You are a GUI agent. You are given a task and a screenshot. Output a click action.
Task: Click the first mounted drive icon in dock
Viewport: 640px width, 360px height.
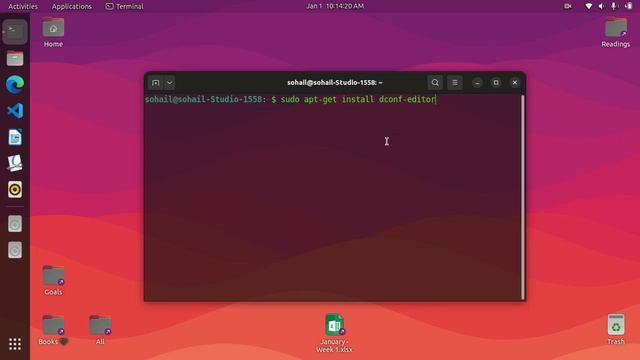(x=15, y=224)
